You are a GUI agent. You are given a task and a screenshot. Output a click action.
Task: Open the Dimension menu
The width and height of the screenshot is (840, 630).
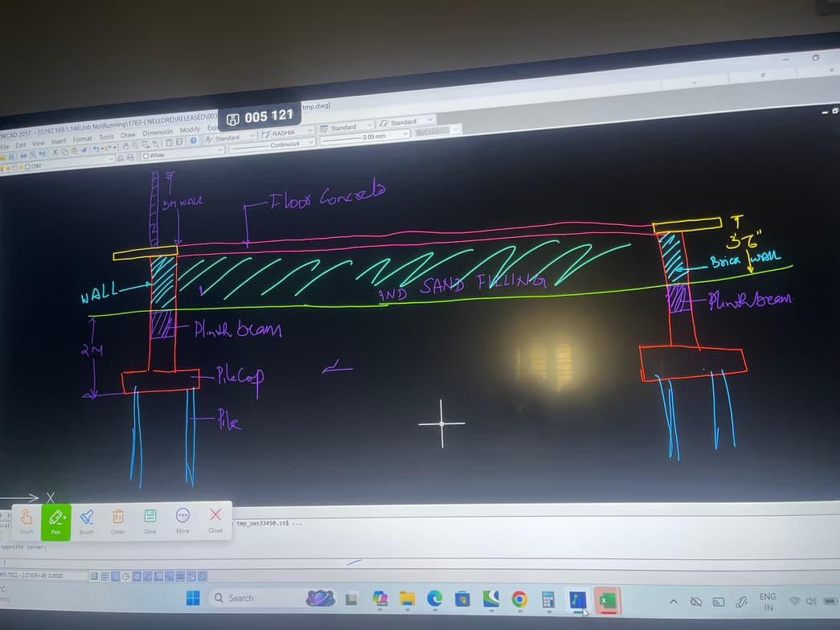click(158, 133)
